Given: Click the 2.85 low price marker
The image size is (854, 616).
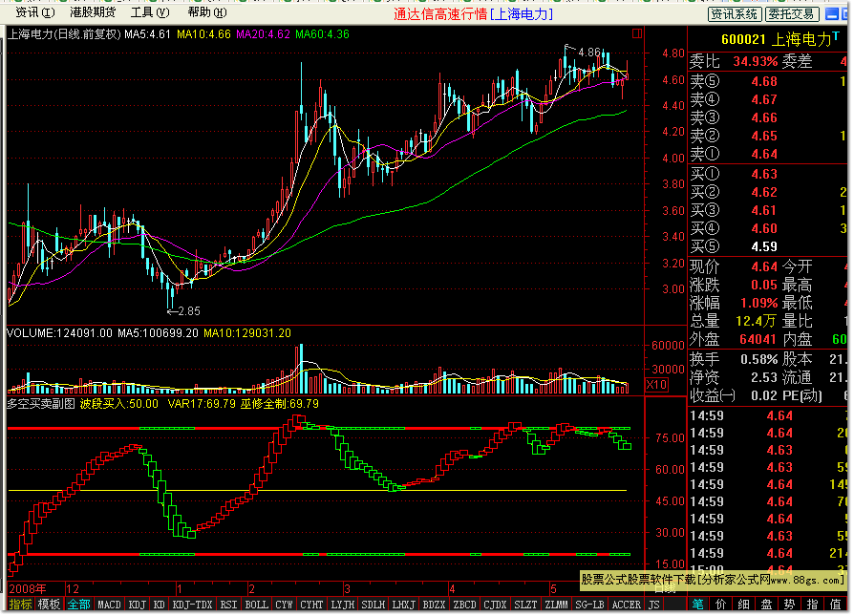Looking at the screenshot, I should (189, 311).
